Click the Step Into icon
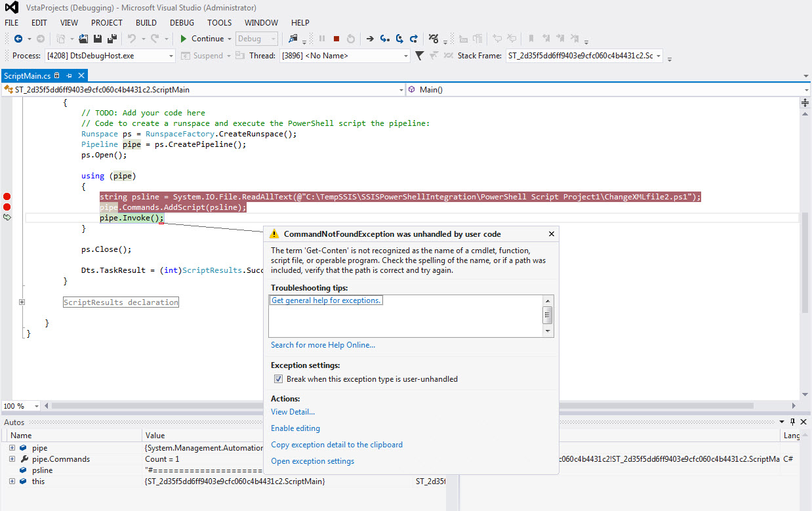Screen dimensions: 812x511 click(x=384, y=39)
